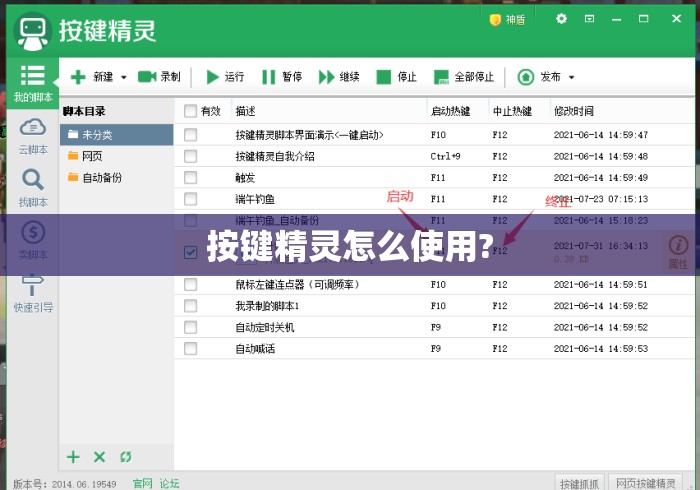Viewport: 700px width, 490px height.
Task: Click the 发布 publish button
Action: 539,77
